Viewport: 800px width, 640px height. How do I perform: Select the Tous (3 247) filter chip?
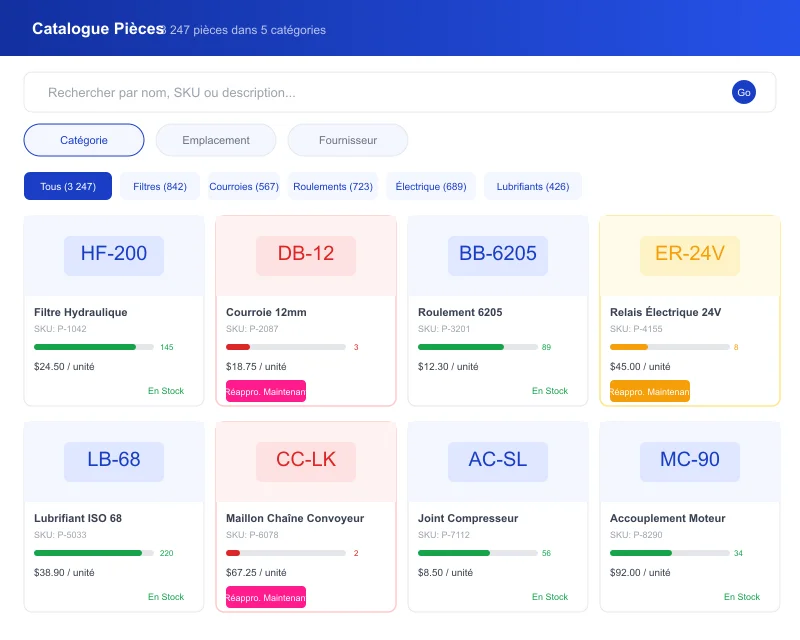click(x=68, y=186)
